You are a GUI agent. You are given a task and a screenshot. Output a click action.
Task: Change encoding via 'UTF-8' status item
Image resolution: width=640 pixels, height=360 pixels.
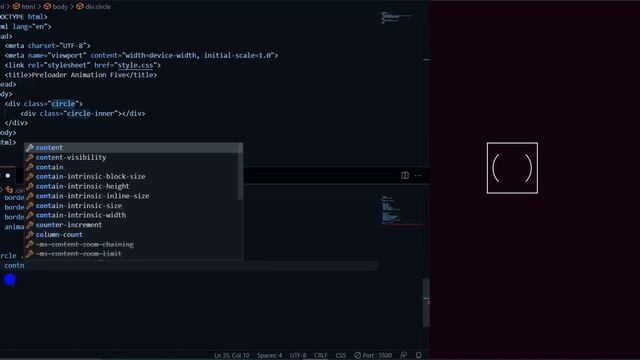(298, 356)
